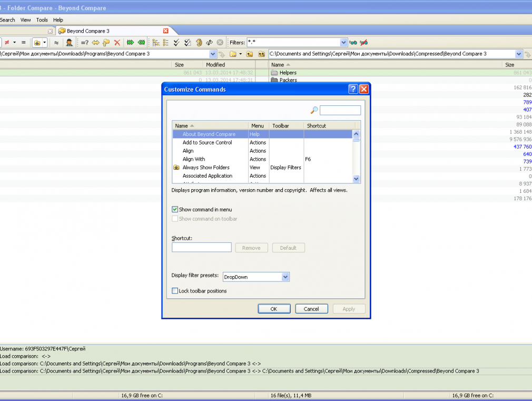Click the red X delete icon
532x401 pixels.
[x=117, y=43]
